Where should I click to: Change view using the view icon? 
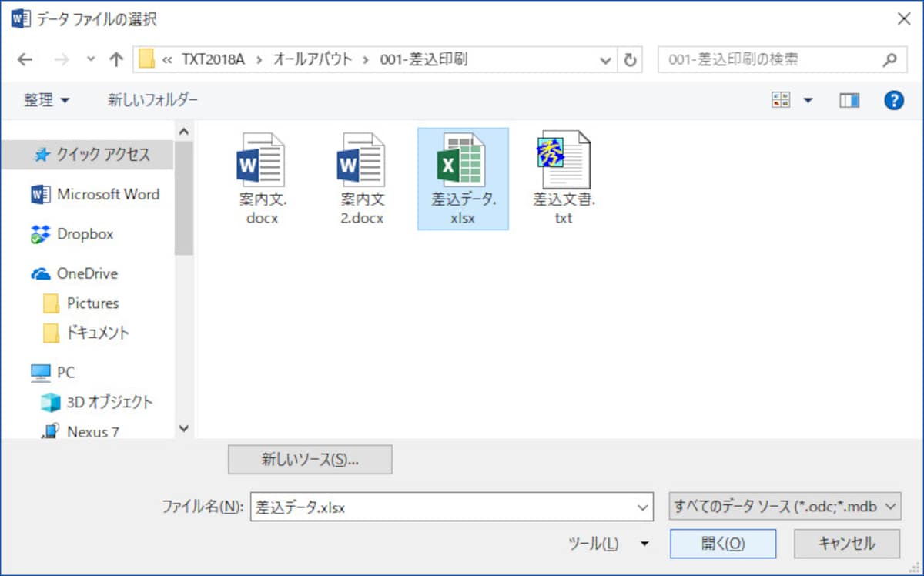point(781,100)
